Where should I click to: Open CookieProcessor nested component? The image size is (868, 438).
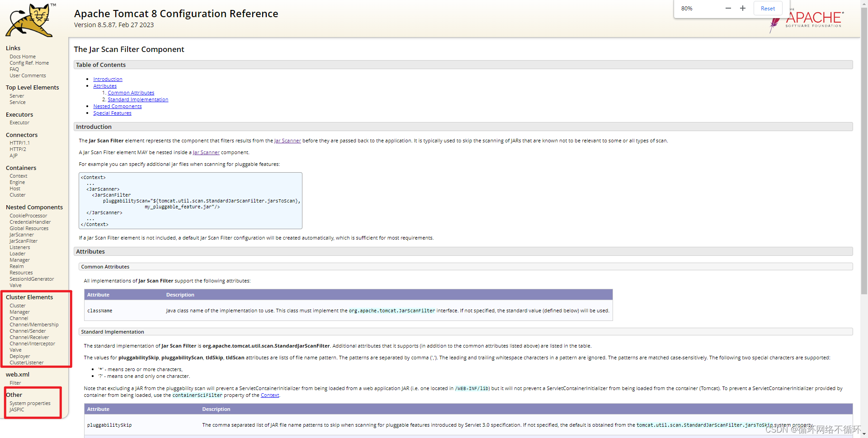pyautogui.click(x=28, y=216)
